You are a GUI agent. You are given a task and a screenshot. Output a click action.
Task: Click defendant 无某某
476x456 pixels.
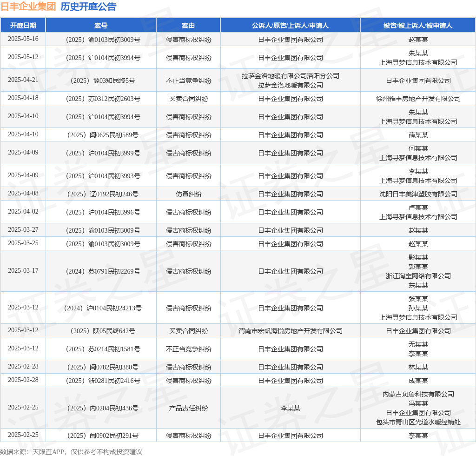(418, 344)
